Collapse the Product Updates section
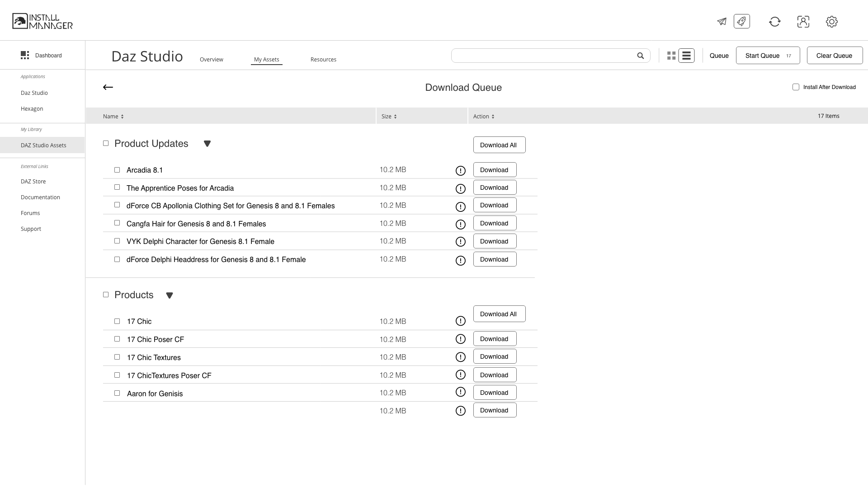The width and height of the screenshot is (868, 487). (x=207, y=144)
